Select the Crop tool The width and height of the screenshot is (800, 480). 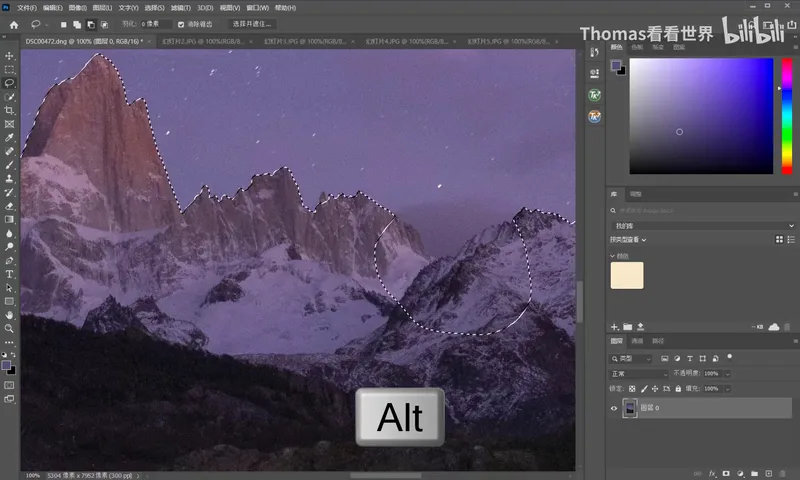point(9,110)
